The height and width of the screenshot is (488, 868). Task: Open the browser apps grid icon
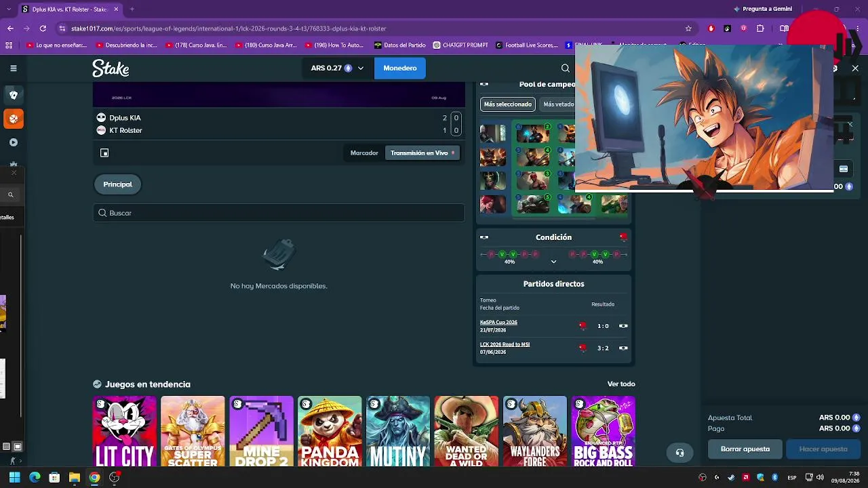(9, 45)
